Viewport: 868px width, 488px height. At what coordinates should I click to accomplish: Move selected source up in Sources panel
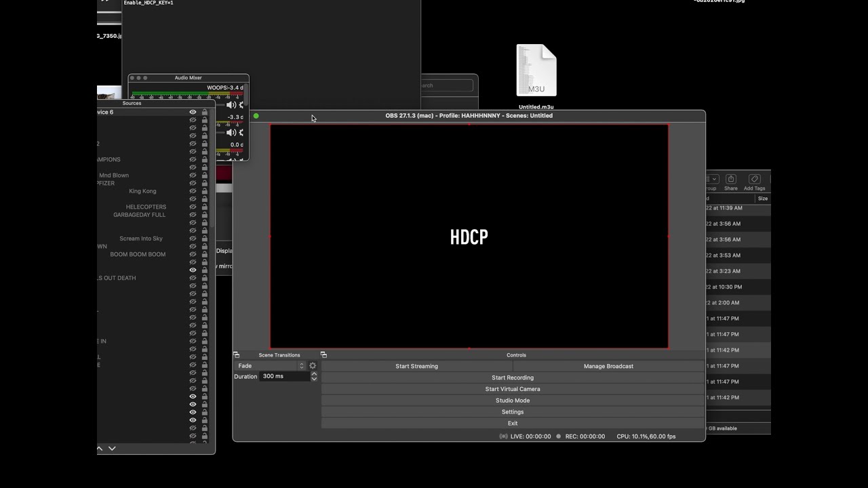coord(100,449)
